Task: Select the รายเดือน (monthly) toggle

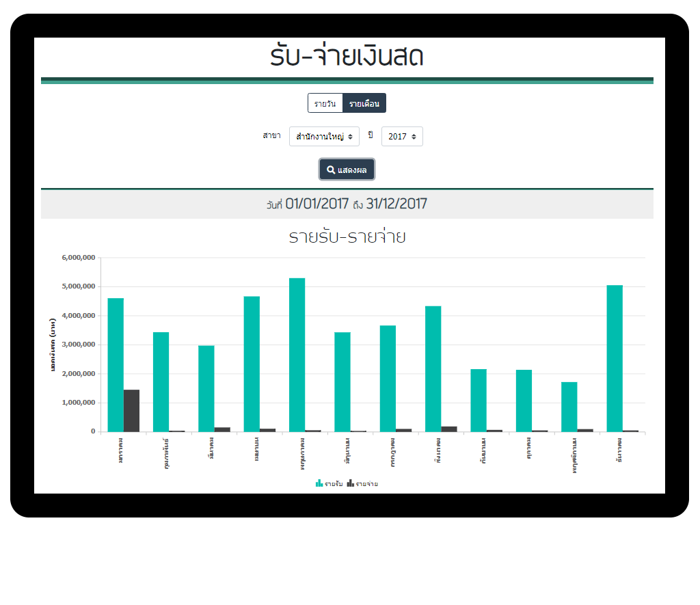Action: click(x=364, y=104)
